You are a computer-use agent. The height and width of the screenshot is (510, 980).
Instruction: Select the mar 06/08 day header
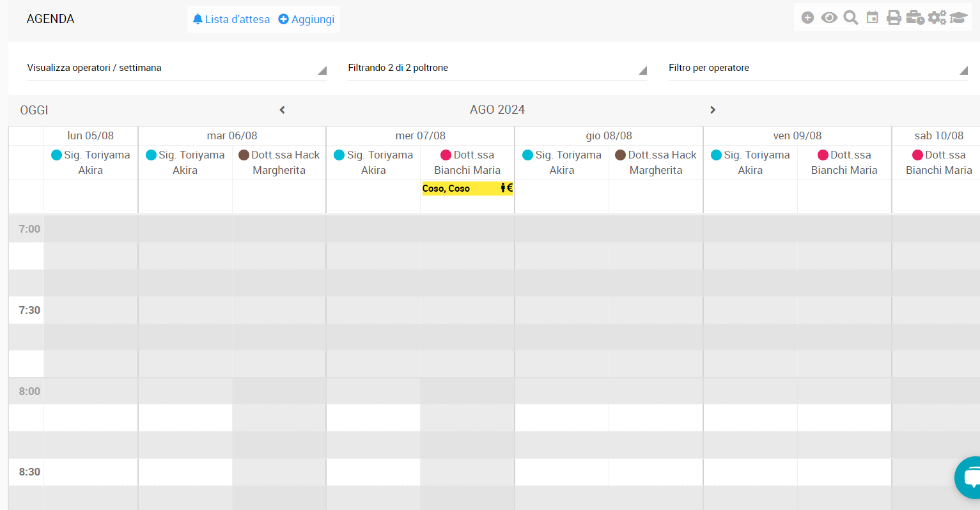point(232,135)
